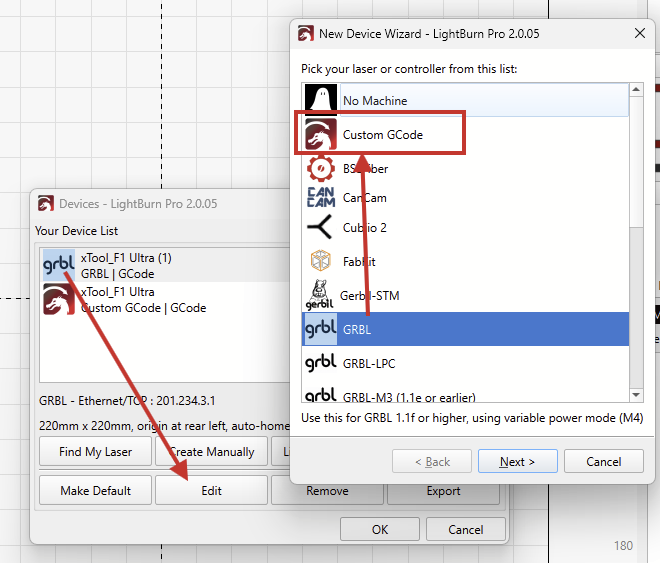Select xTool_F1 Ultra (1) GRBL device

[166, 265]
